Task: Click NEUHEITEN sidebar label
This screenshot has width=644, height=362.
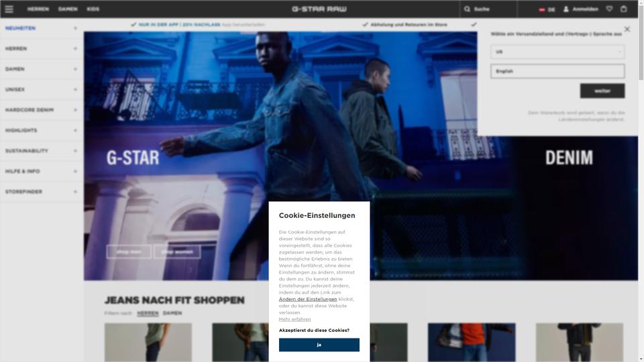Action: (20, 28)
